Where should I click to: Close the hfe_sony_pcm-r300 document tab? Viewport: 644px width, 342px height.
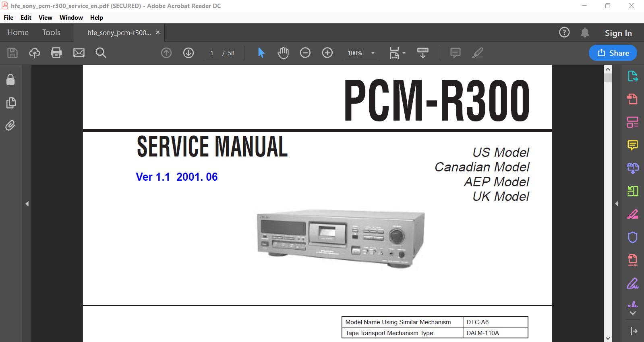coord(158,32)
